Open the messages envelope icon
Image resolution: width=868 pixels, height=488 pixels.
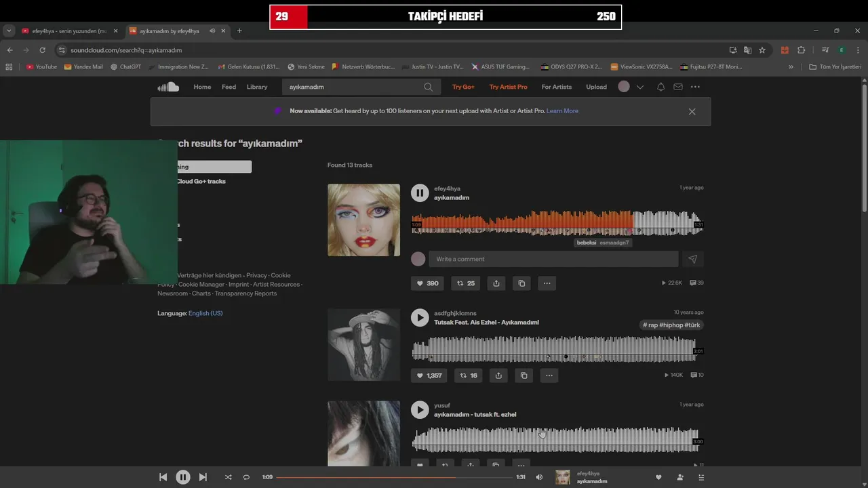pos(678,87)
